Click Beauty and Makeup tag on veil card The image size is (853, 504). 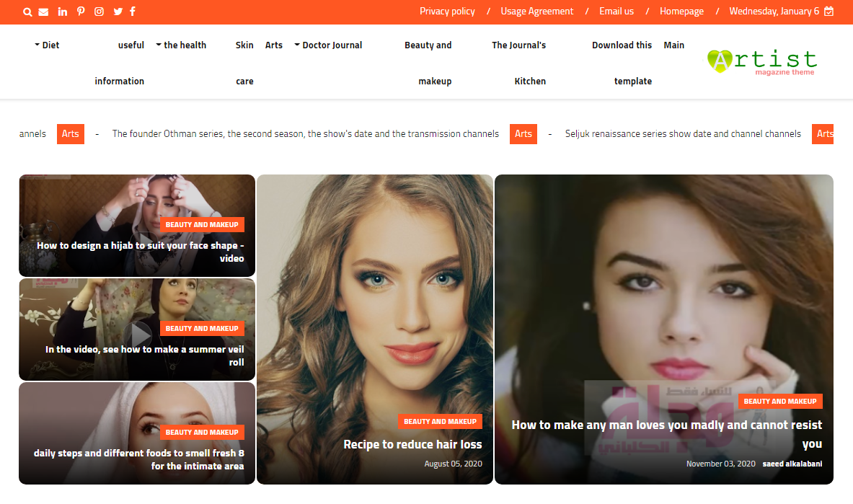pos(202,329)
